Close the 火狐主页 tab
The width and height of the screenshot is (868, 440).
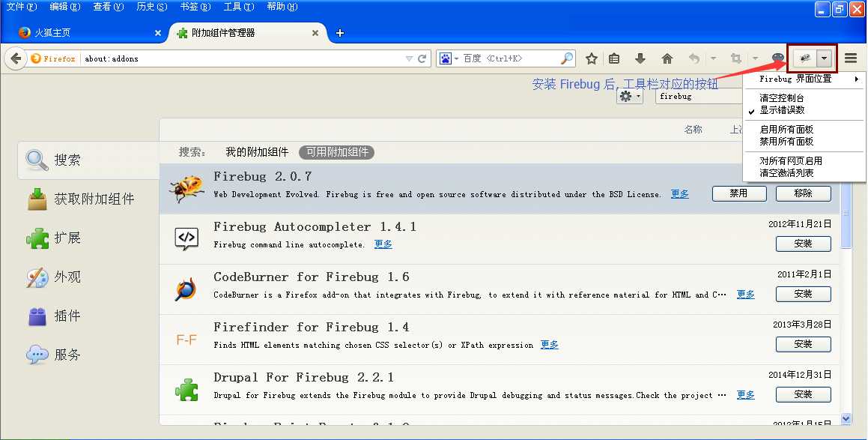tap(158, 33)
